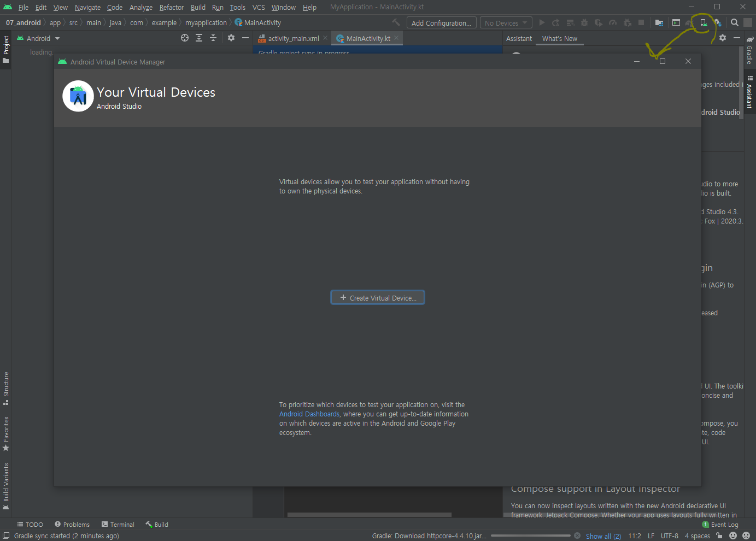The image size is (756, 541).
Task: Click the Make Project hammer icon
Action: (396, 22)
